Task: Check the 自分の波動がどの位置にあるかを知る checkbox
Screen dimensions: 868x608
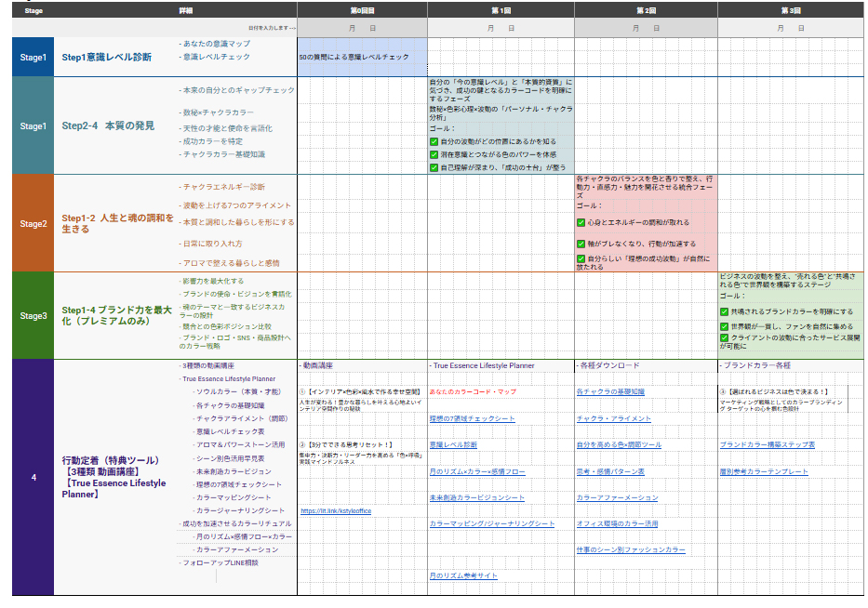Action: point(434,141)
